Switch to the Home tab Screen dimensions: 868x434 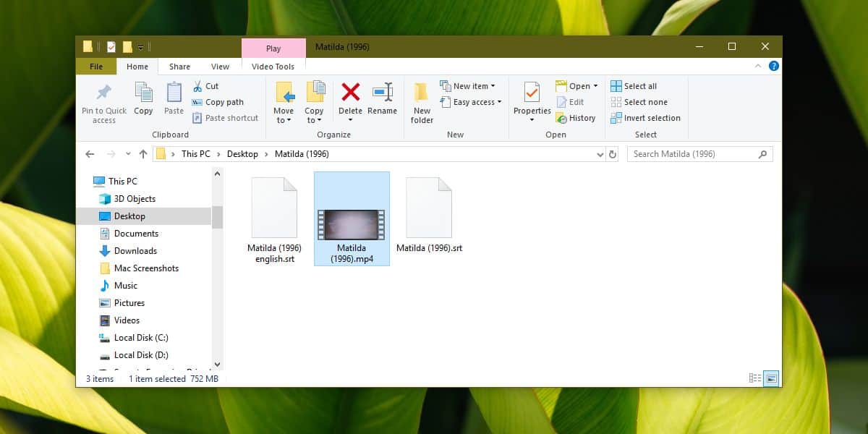coord(137,67)
